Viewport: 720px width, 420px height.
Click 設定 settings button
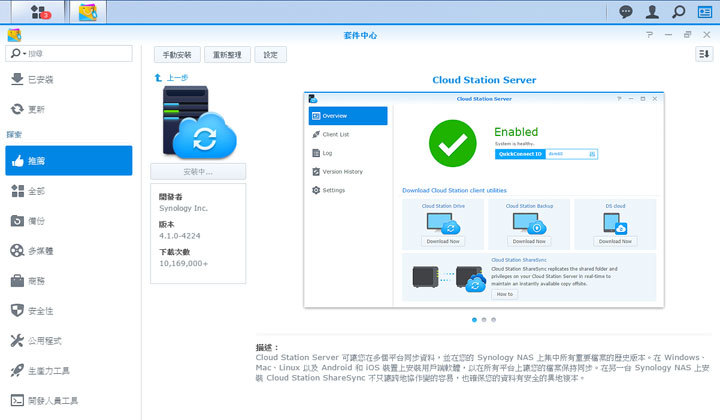click(270, 55)
